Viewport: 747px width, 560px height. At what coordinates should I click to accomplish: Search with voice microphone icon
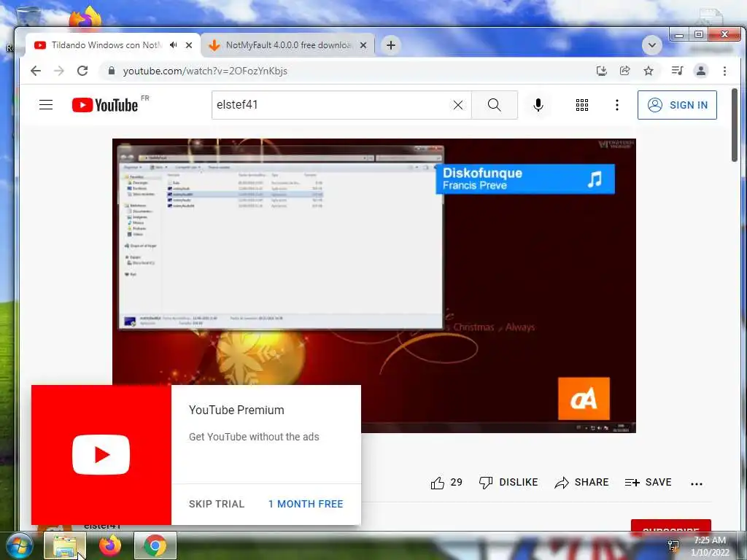pyautogui.click(x=538, y=105)
